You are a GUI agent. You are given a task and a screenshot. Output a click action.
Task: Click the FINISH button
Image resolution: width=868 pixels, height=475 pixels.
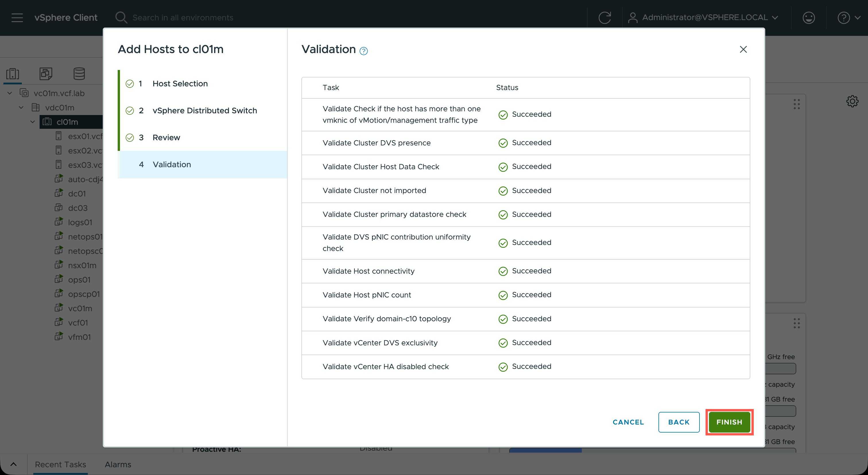click(x=729, y=422)
